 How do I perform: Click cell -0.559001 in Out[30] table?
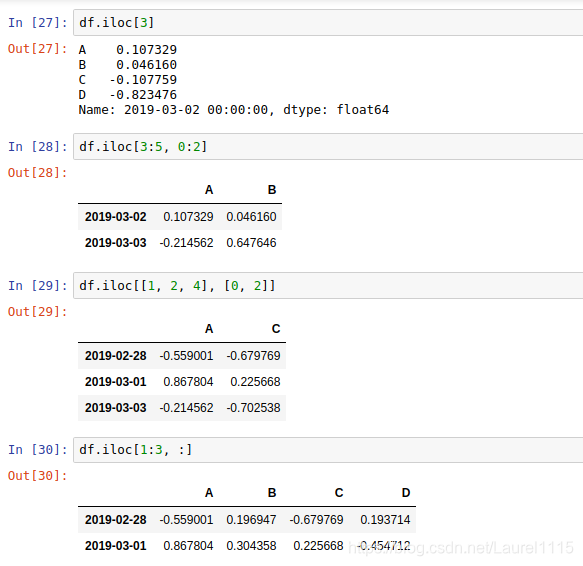[x=187, y=520]
